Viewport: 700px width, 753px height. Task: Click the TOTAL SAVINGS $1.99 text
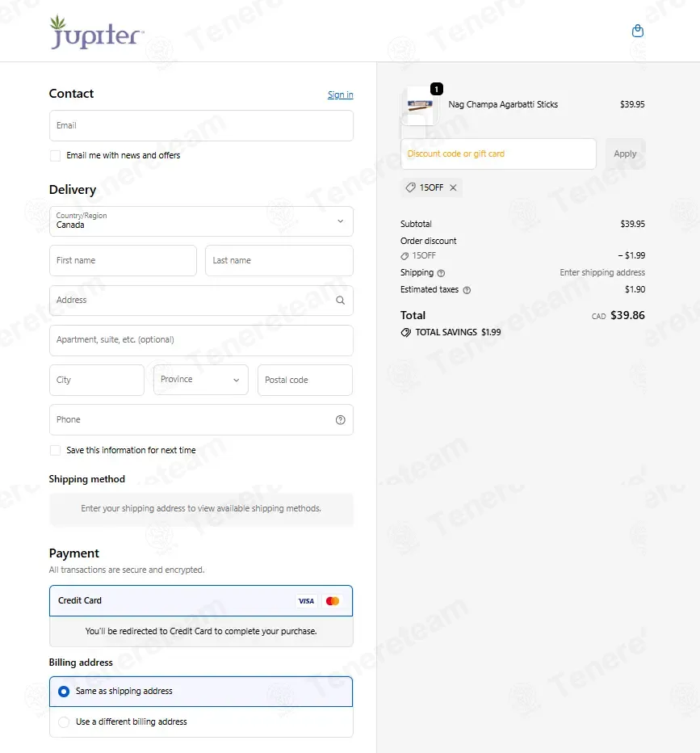pos(458,332)
